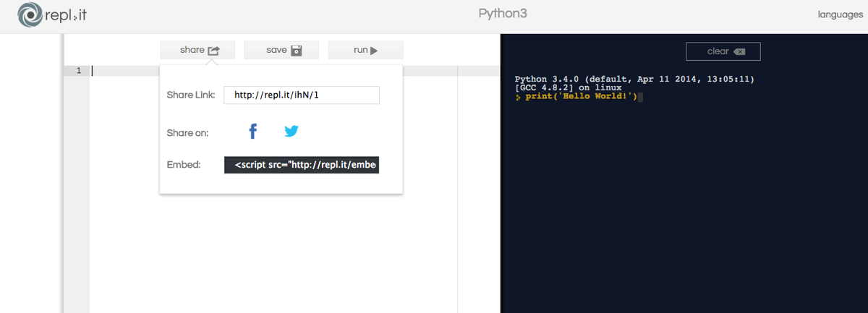Click the repl.it logo
The width and height of the screenshot is (868, 313).
point(52,14)
